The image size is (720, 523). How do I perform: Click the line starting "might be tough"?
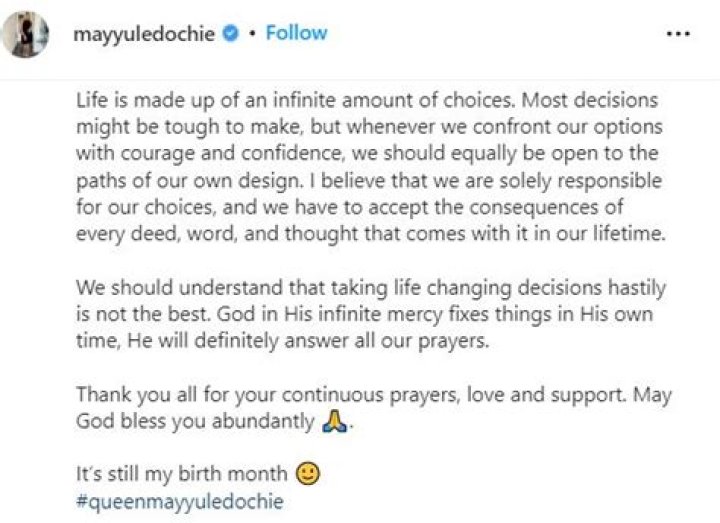(x=368, y=128)
